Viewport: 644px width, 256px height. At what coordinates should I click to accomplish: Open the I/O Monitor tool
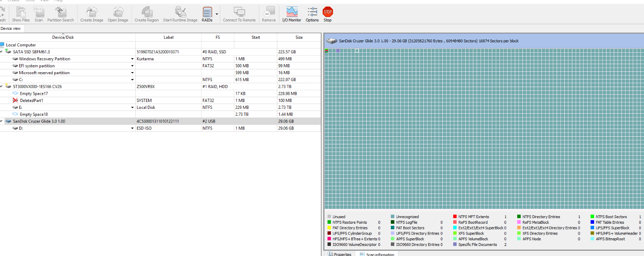(291, 14)
